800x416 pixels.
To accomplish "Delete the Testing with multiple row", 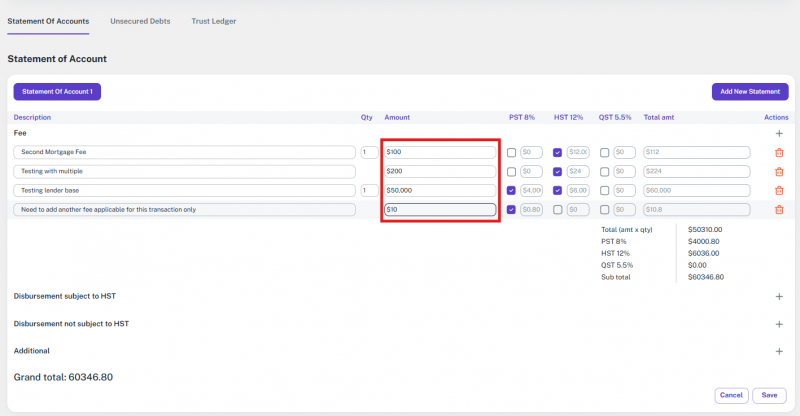I will 779,172.
